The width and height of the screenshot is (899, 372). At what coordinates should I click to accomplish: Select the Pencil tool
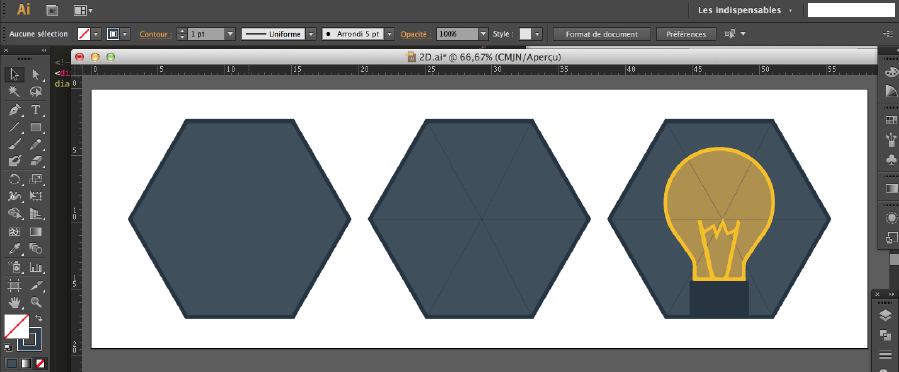tap(36, 144)
